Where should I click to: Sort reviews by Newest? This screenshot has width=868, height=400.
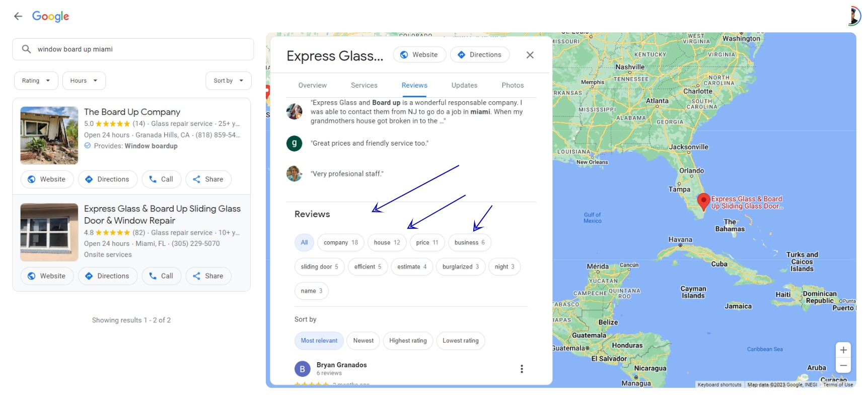tap(364, 341)
